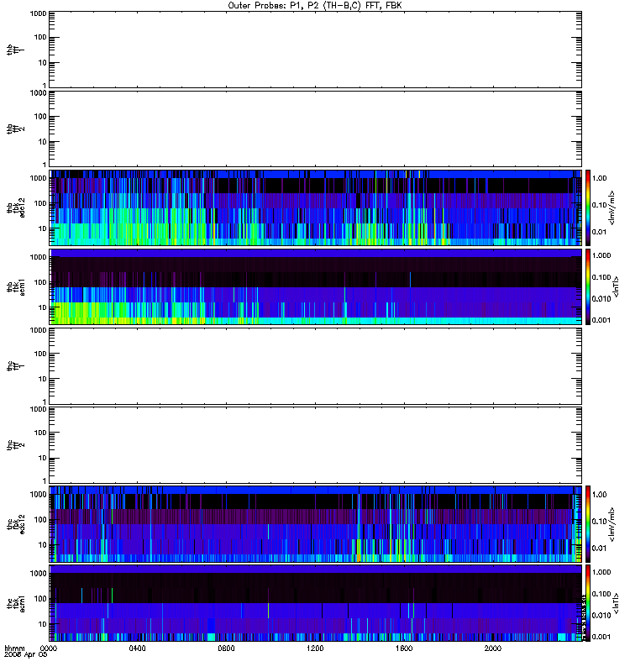Click the 'thc fft 2' y-axis title
The height and width of the screenshot is (672, 630).
15,445
